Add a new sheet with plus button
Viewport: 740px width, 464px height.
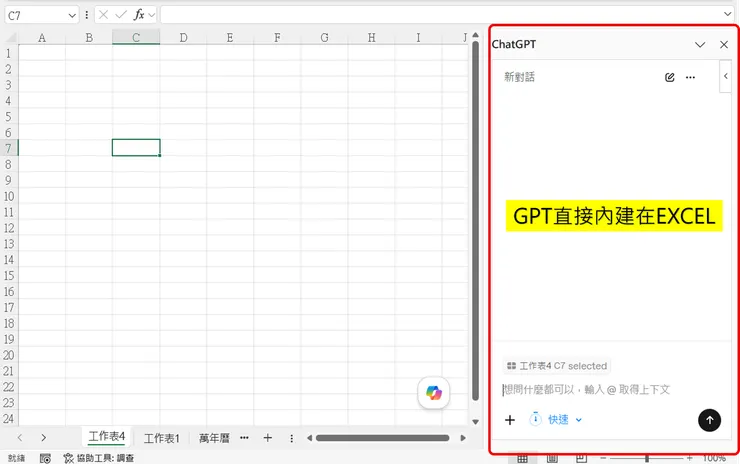tap(268, 438)
